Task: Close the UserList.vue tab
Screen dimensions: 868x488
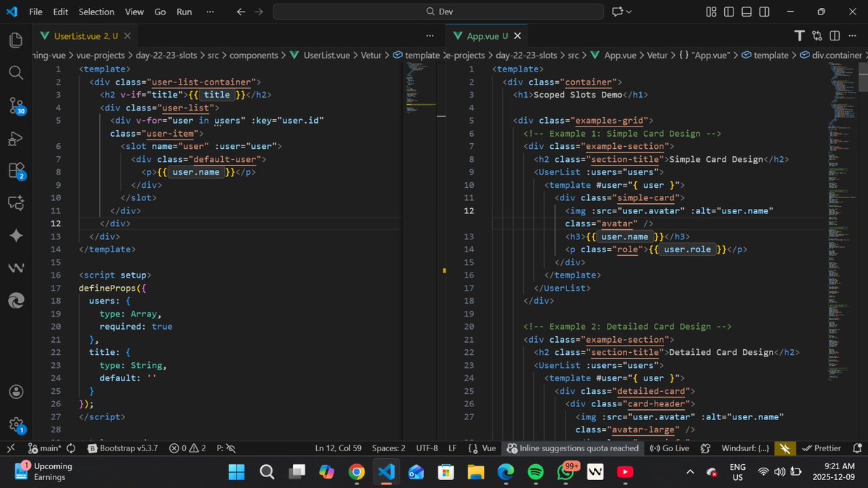Action: pos(127,36)
